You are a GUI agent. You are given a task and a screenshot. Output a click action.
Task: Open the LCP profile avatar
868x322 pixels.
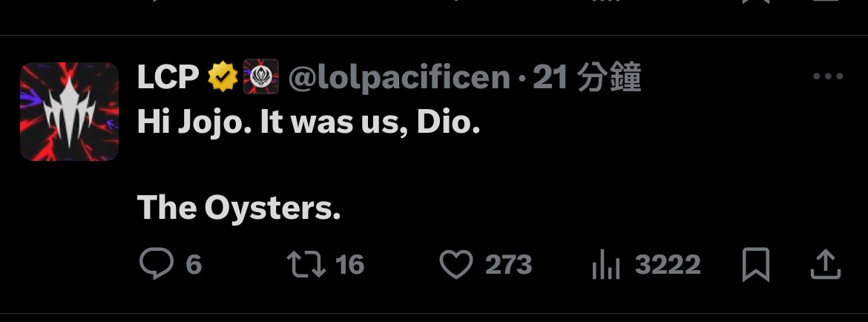tap(69, 112)
